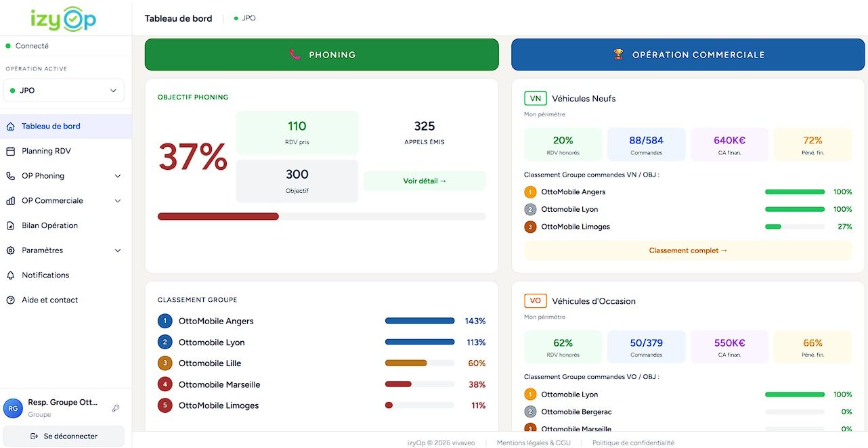The image size is (868, 448).
Task: Click rank 1 badge for OttoMobile Angers in Classement Groupe
Action: click(165, 321)
